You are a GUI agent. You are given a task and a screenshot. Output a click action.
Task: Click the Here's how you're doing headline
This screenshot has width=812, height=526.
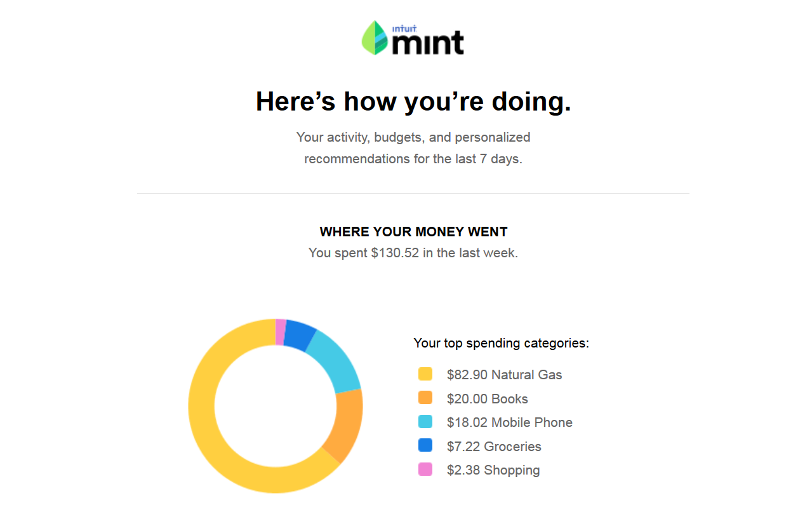pyautogui.click(x=413, y=102)
